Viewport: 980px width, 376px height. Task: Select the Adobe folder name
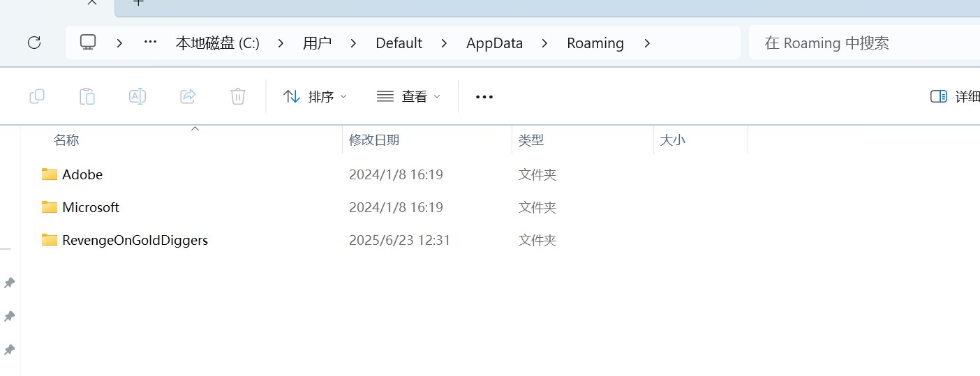pyautogui.click(x=82, y=174)
